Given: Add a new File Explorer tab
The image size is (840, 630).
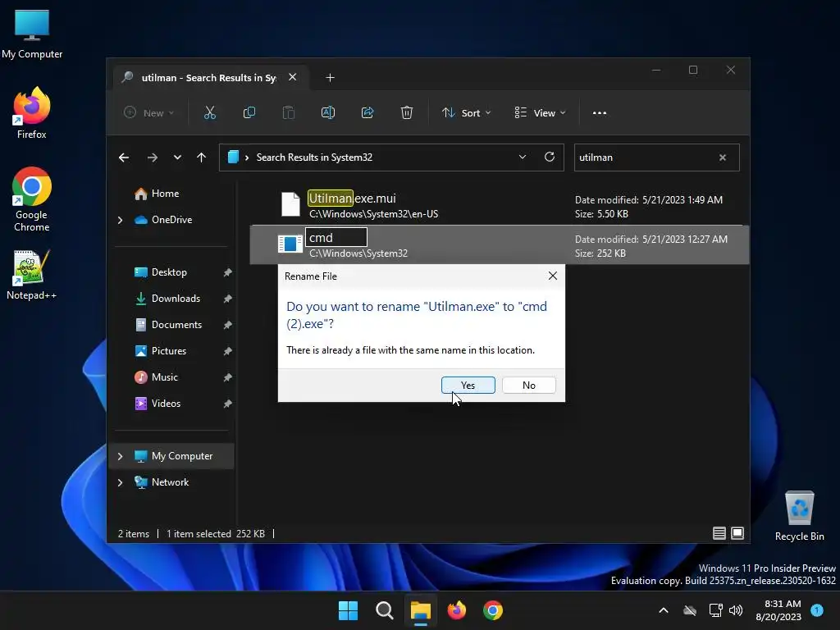Looking at the screenshot, I should coord(330,78).
